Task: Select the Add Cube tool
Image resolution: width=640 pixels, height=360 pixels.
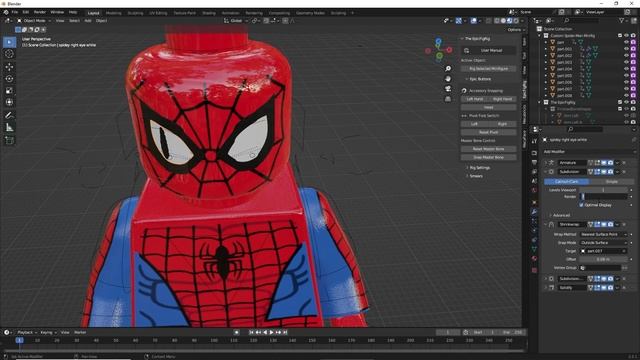Action: click(x=9, y=140)
